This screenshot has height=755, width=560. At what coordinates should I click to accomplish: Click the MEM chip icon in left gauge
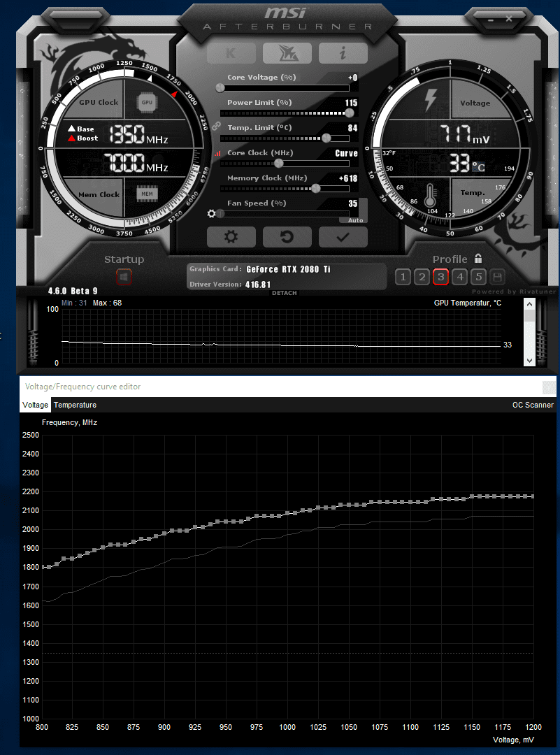[x=147, y=194]
